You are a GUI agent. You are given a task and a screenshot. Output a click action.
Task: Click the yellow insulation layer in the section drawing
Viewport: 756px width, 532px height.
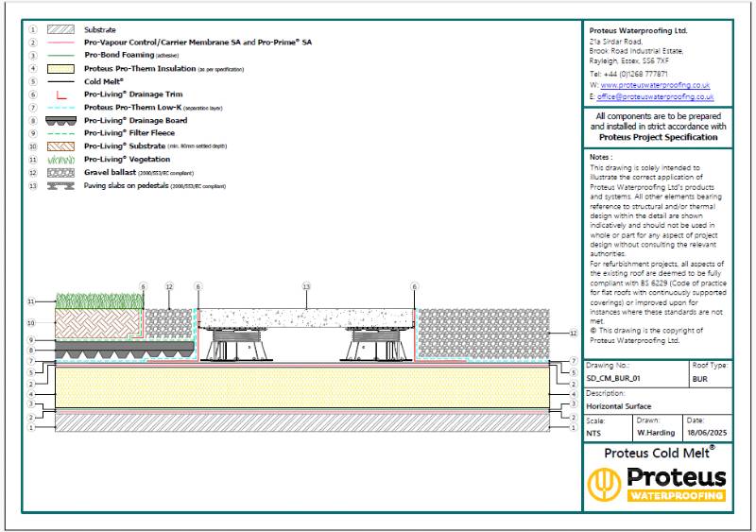tap(302, 388)
